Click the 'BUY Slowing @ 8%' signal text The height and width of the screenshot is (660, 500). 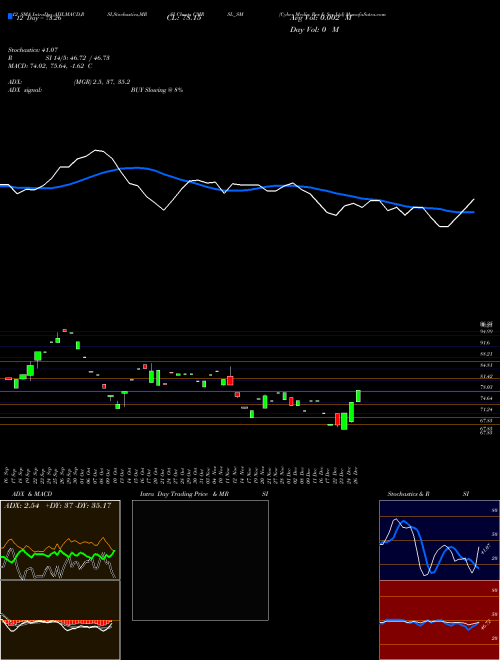coord(157,90)
